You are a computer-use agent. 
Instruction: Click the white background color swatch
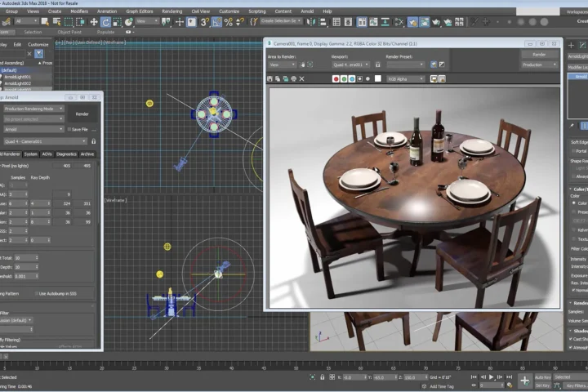[378, 78]
